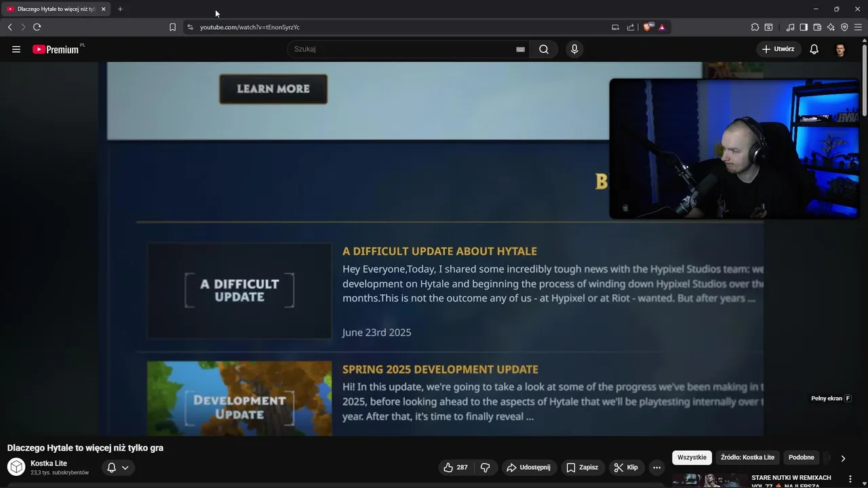Open more actions three-dot menu

pyautogui.click(x=656, y=468)
